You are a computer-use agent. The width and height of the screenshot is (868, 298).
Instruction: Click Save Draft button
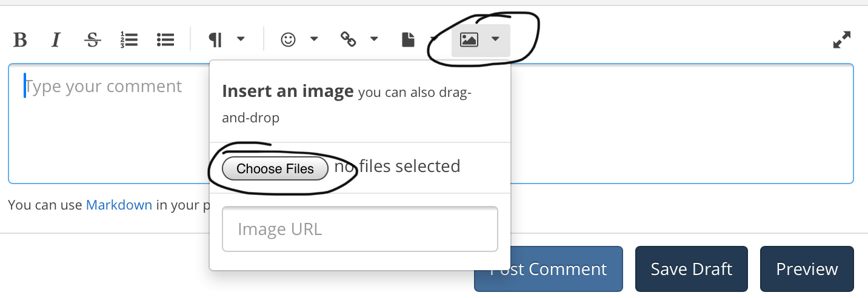click(692, 269)
